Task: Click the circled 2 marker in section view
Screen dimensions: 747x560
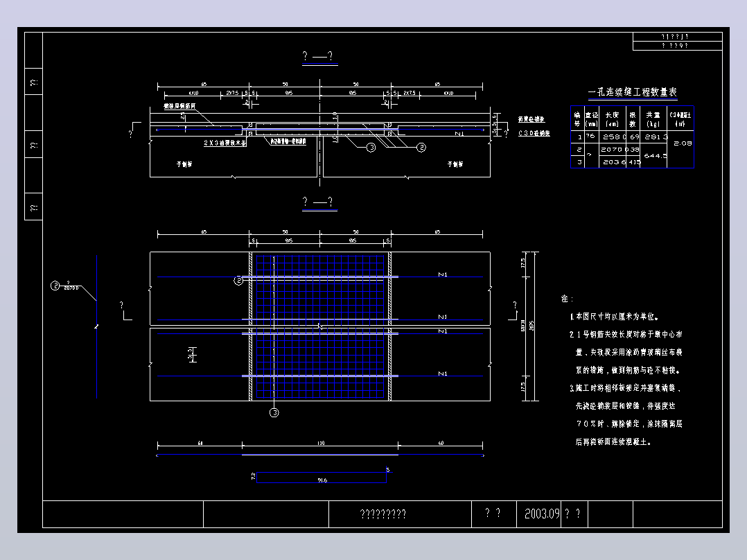Action: pos(421,147)
